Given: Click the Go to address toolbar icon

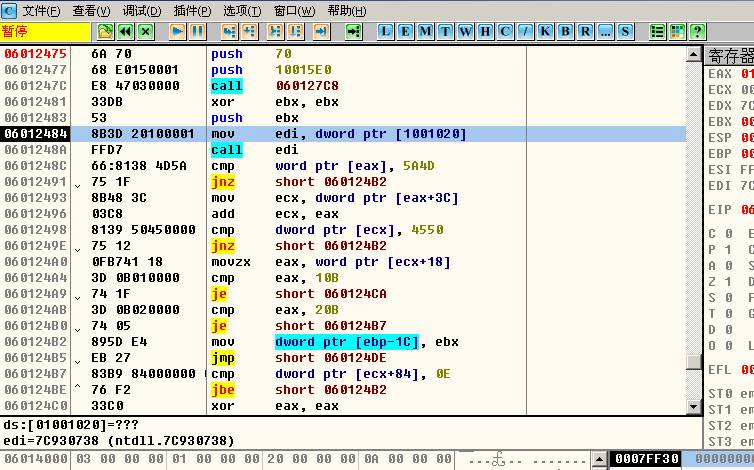Looking at the screenshot, I should tap(353, 32).
